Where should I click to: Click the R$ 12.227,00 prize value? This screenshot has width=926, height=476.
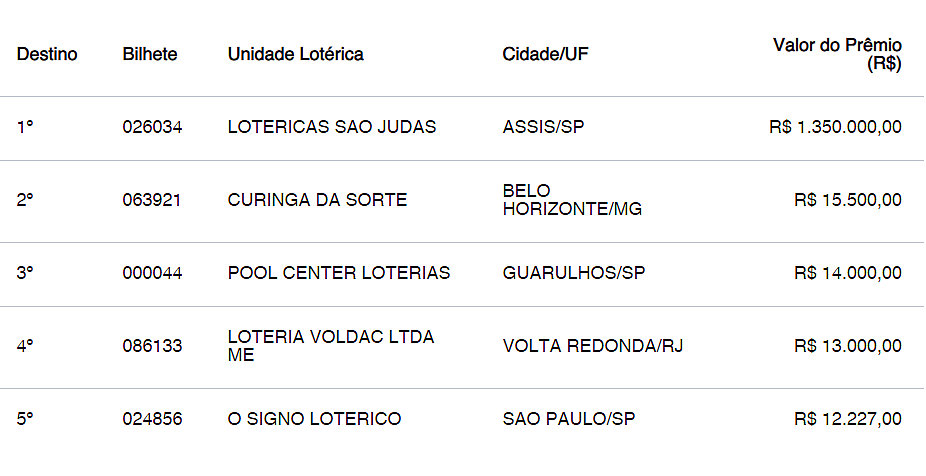click(x=847, y=419)
